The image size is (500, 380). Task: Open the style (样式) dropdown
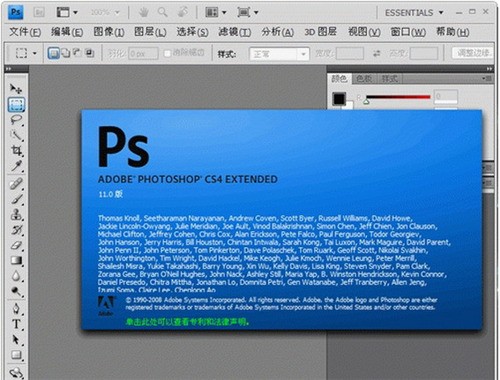pyautogui.click(x=279, y=54)
